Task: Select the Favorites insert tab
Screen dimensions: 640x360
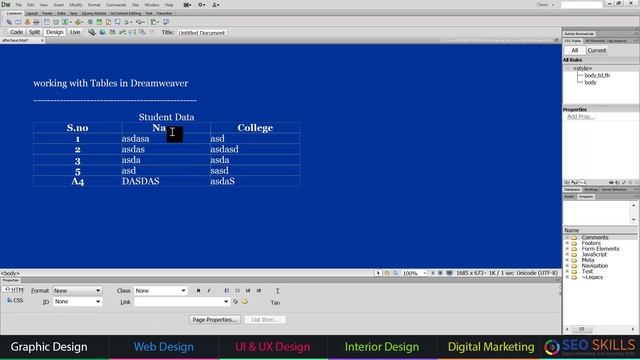Action: click(x=164, y=13)
